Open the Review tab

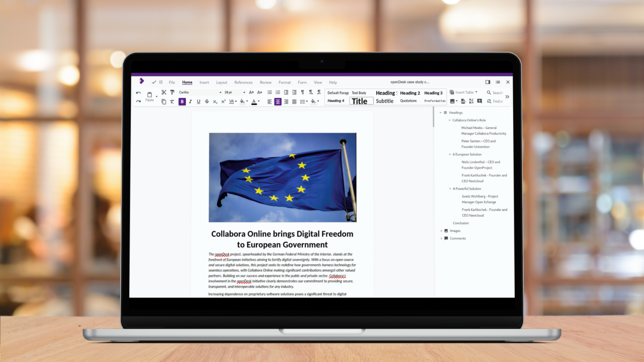[x=265, y=82]
